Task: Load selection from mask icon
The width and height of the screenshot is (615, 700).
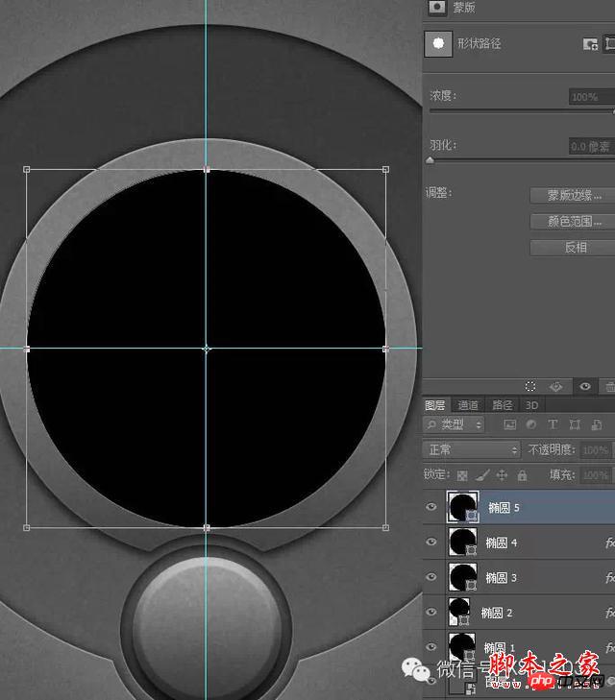Action: [530, 386]
